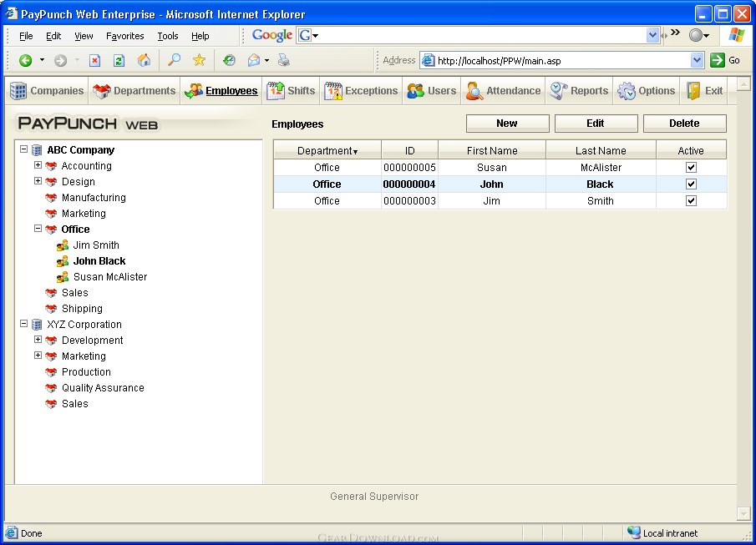Image resolution: width=756 pixels, height=545 pixels.
Task: Open the Companies section icon
Action: click(x=18, y=91)
